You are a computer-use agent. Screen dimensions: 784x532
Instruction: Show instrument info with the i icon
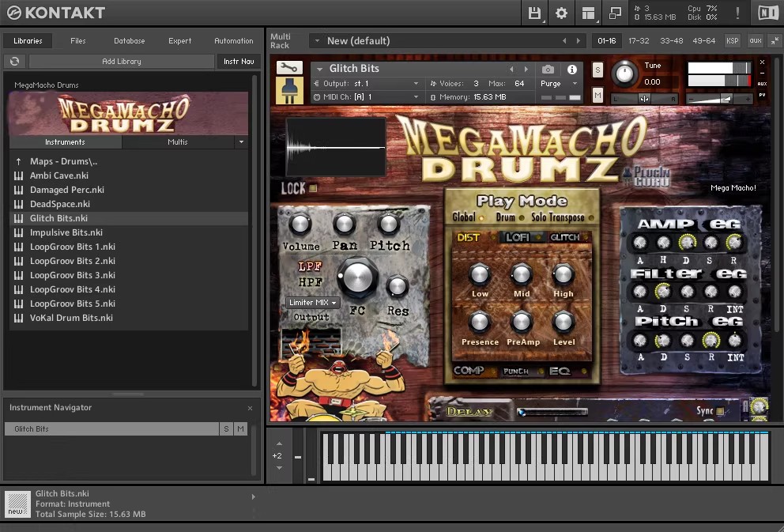click(572, 70)
